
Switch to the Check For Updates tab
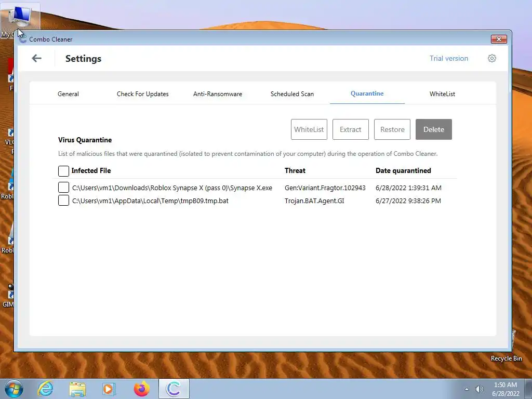(142, 94)
